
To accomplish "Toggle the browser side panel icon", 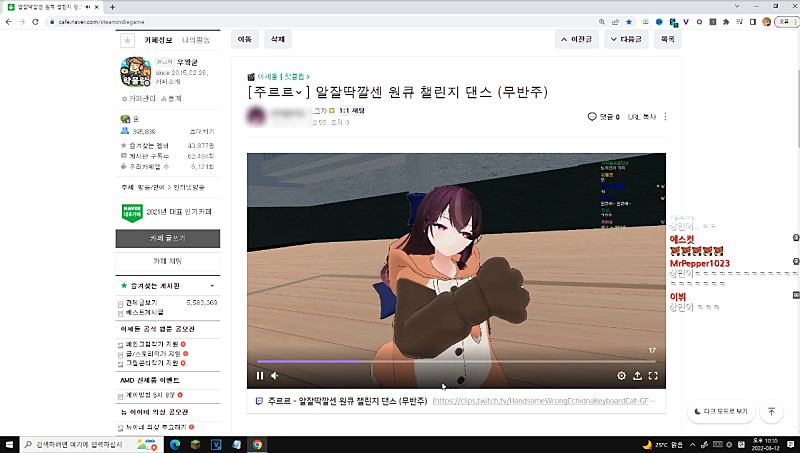I will pyautogui.click(x=753, y=22).
